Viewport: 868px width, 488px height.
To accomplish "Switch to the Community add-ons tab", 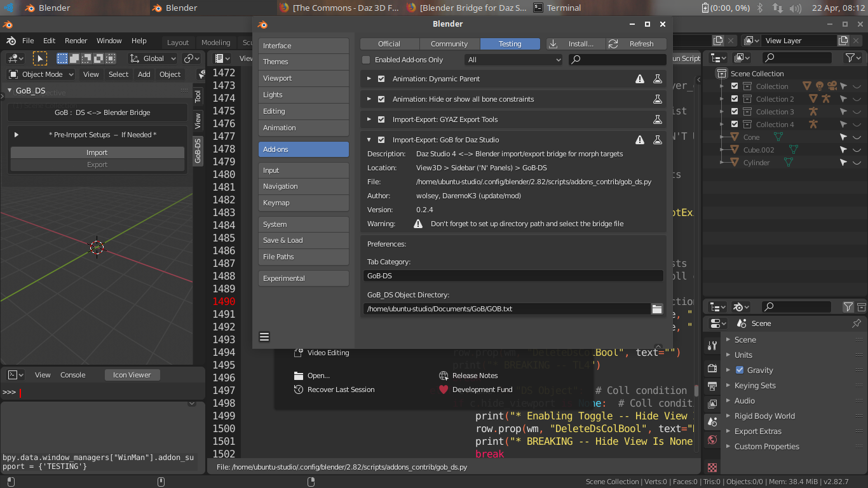I will point(449,44).
